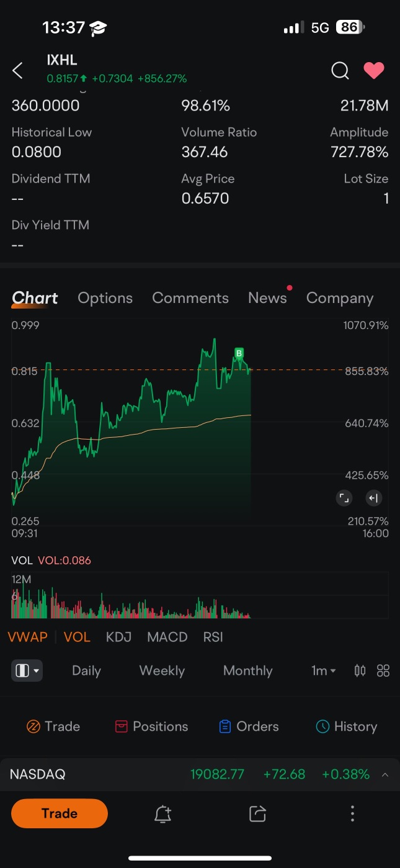This screenshot has height=868, width=400.
Task: Open the three-dot more menu
Action: click(x=352, y=814)
